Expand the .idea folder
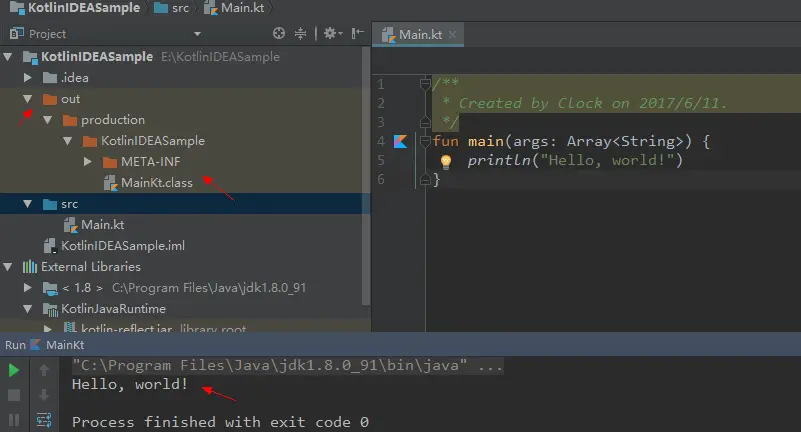 pyautogui.click(x=28, y=78)
